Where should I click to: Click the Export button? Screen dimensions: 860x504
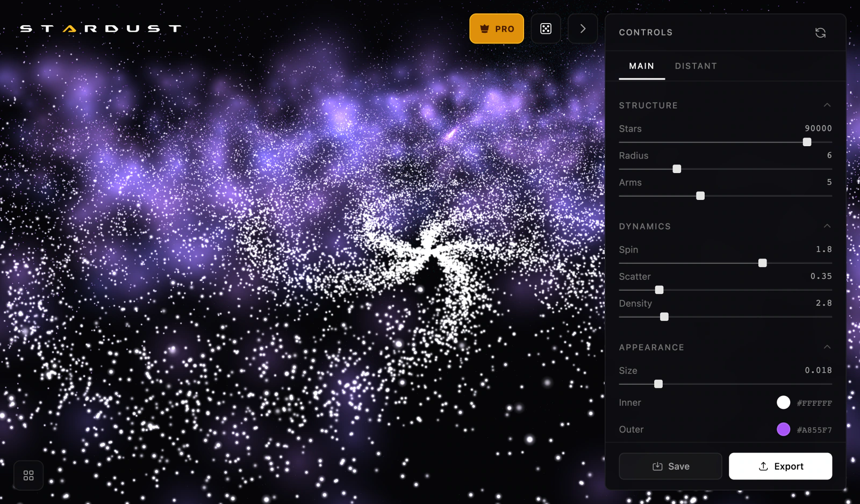coord(780,466)
